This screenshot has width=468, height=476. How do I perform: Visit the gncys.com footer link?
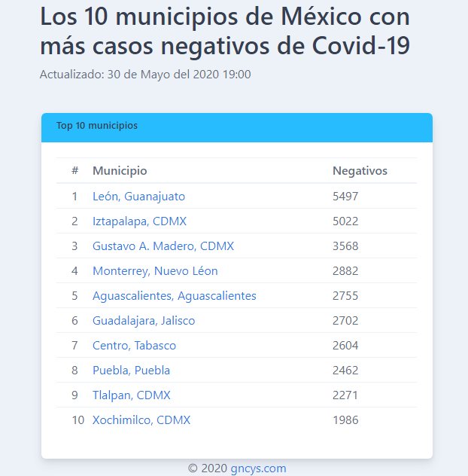tap(258, 468)
